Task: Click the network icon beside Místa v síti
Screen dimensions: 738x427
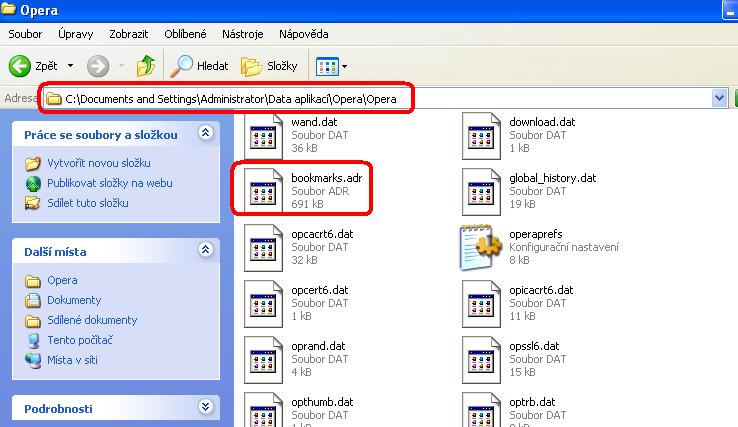Action: pyautogui.click(x=33, y=360)
